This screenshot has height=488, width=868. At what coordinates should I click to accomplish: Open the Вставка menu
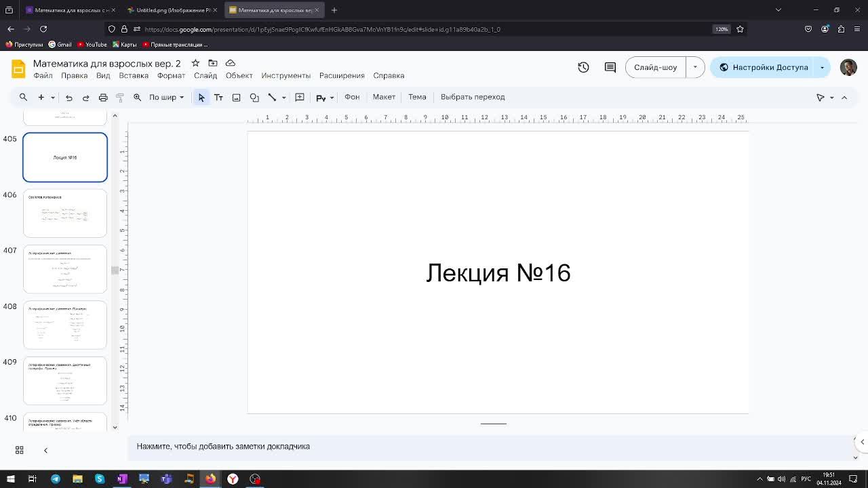(x=134, y=75)
